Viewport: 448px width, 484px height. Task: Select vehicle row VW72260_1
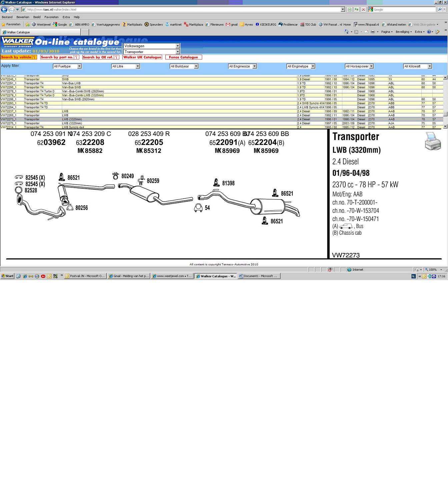(x=222, y=115)
